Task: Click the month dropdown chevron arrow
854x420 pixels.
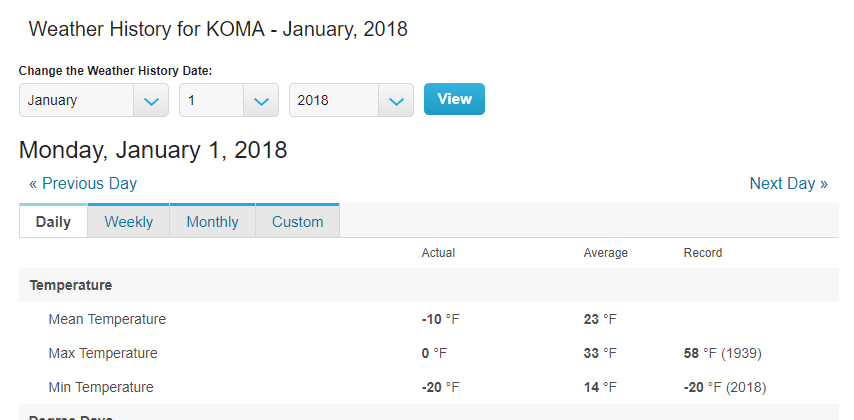Action: [x=151, y=101]
